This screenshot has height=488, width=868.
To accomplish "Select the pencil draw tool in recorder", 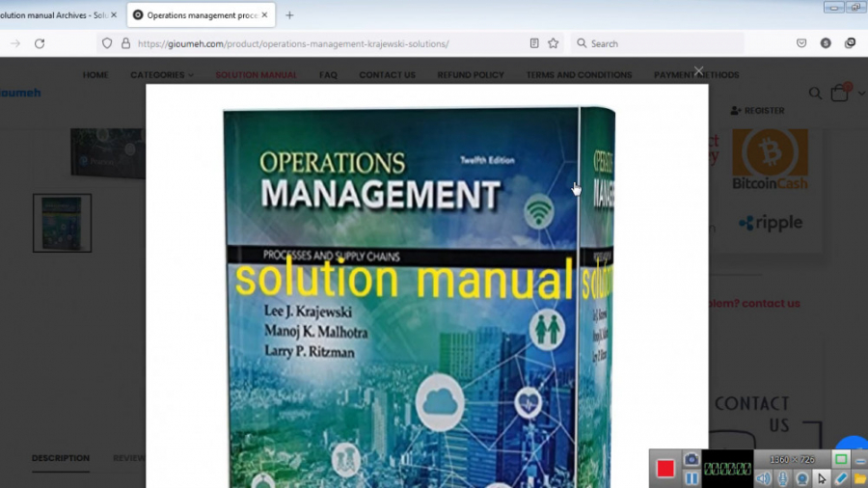I will tap(841, 478).
